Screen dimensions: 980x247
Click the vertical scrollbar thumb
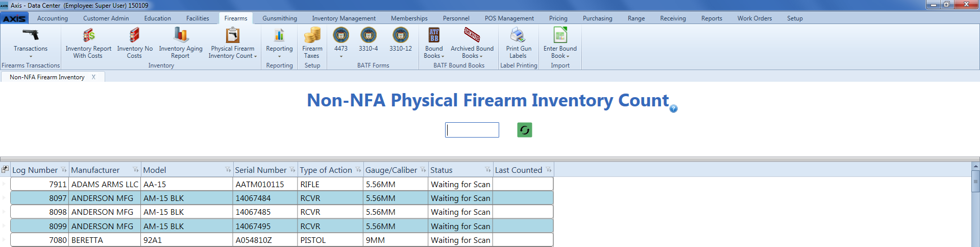pyautogui.click(x=976, y=182)
